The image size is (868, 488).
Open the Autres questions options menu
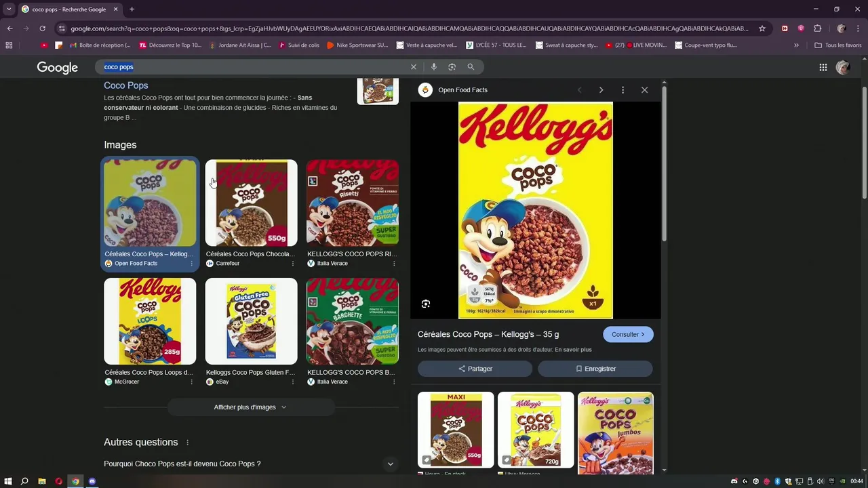click(x=188, y=443)
